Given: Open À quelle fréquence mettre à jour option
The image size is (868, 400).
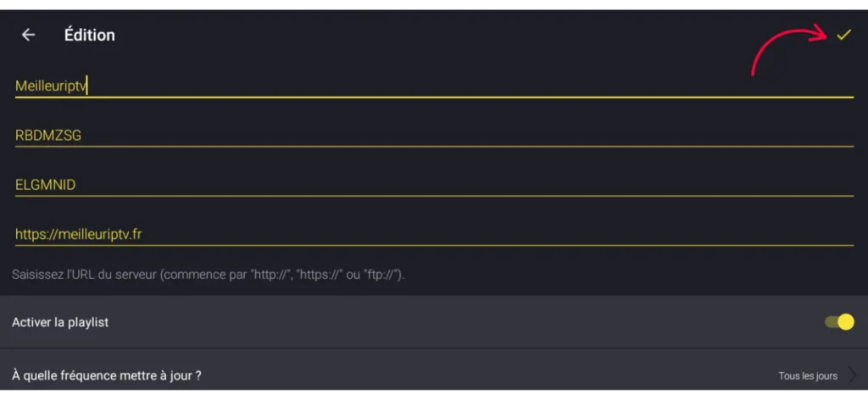Looking at the screenshot, I should tap(107, 375).
